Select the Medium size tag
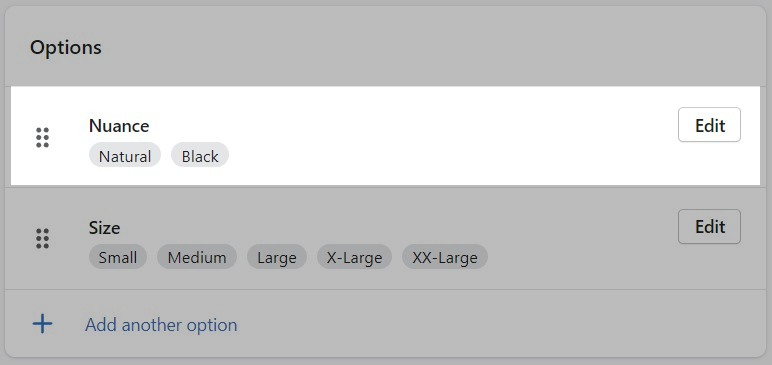772x365 pixels. 197,257
